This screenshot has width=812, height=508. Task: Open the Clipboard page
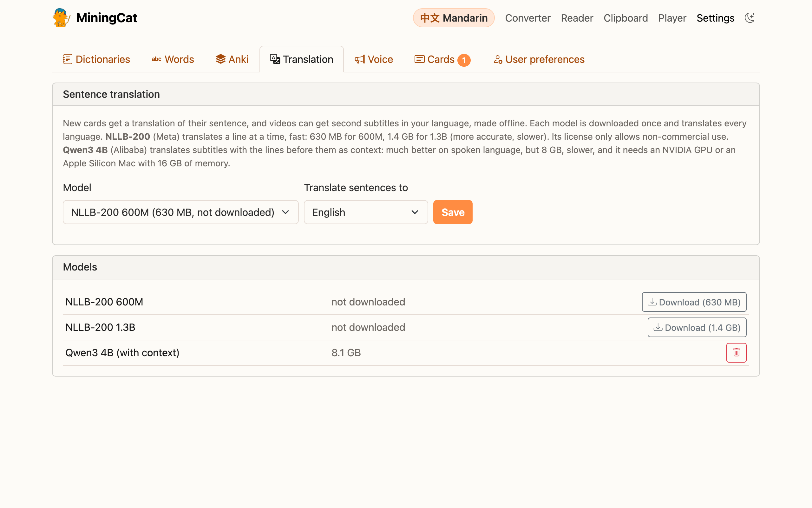(625, 18)
